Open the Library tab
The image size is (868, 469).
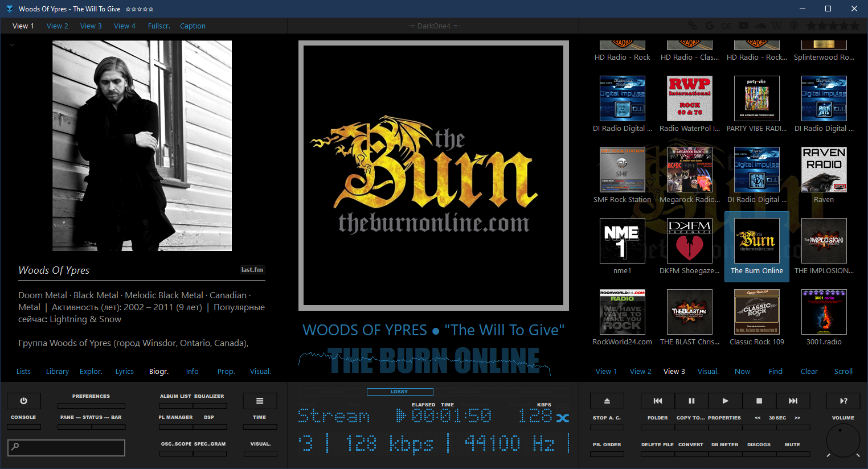point(58,371)
